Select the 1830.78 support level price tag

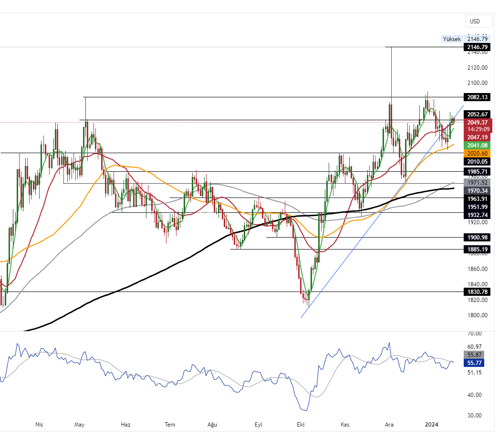tap(478, 292)
